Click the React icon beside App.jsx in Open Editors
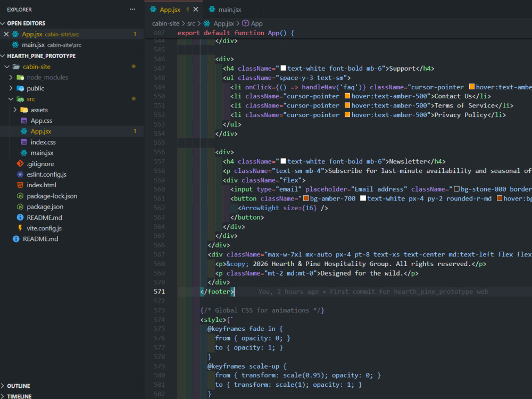The width and height of the screenshot is (532, 399). point(15,34)
